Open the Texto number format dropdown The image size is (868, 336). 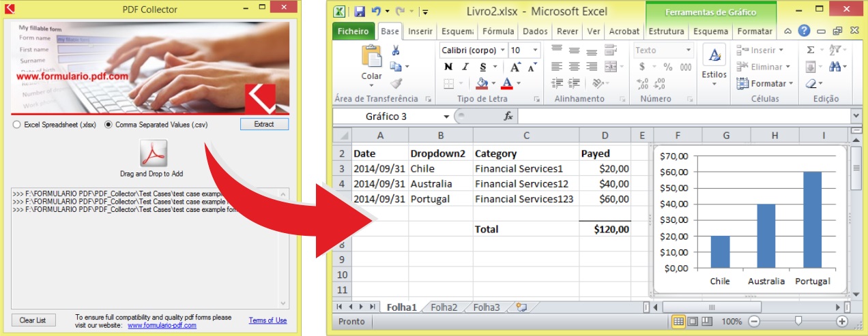688,50
